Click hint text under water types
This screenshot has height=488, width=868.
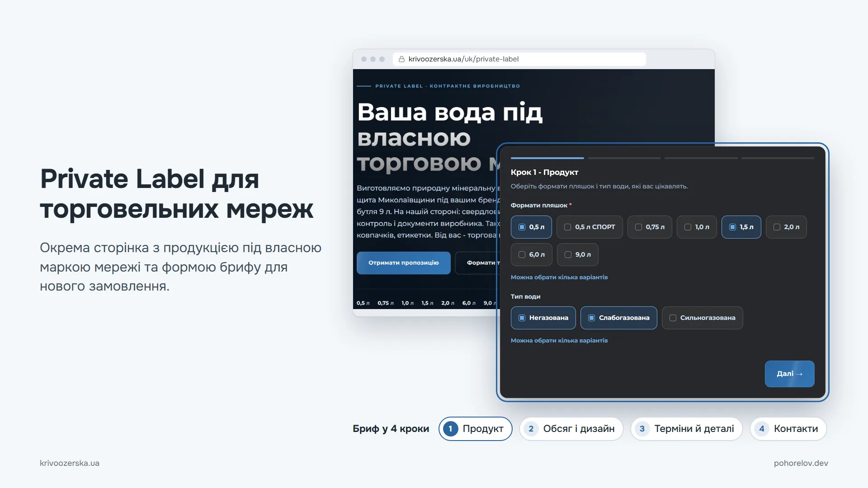[559, 340]
